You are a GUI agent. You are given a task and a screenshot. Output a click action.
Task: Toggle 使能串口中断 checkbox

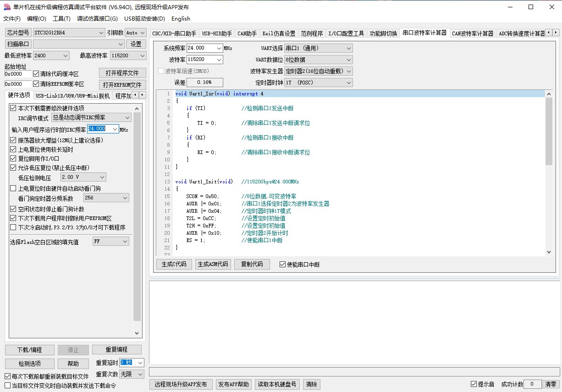tap(282, 265)
